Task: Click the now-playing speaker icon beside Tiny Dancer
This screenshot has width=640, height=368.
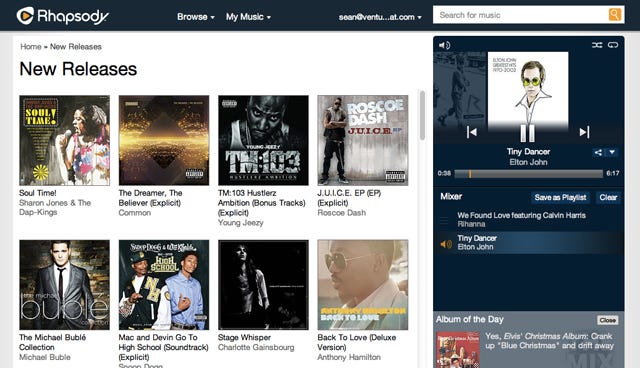Action: [446, 244]
